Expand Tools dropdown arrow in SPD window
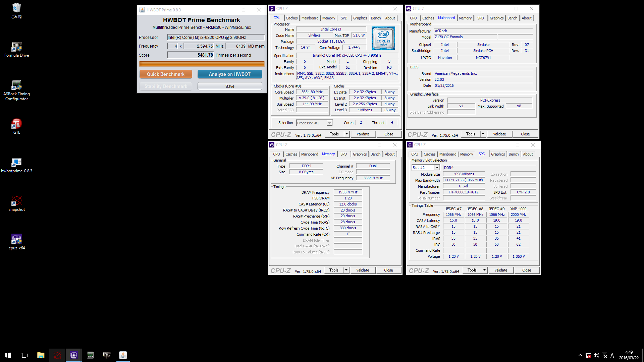Viewport: 644px width, 362px height. click(x=484, y=270)
